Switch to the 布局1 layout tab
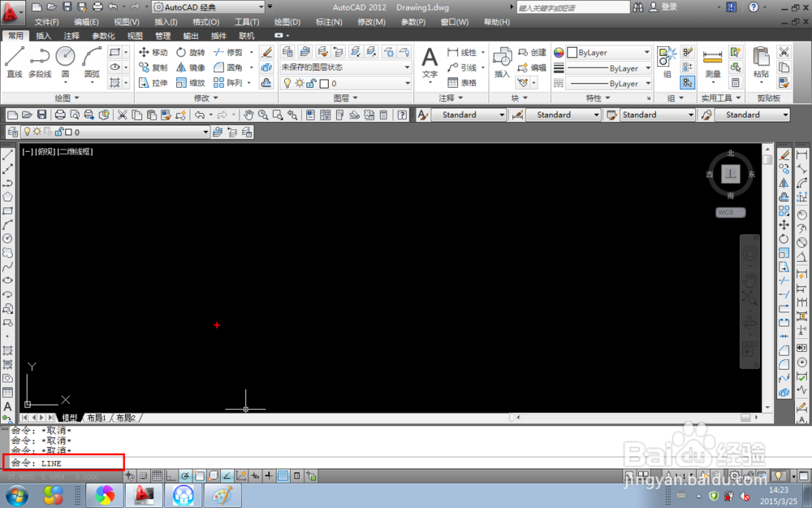This screenshot has height=508, width=812. click(x=97, y=418)
